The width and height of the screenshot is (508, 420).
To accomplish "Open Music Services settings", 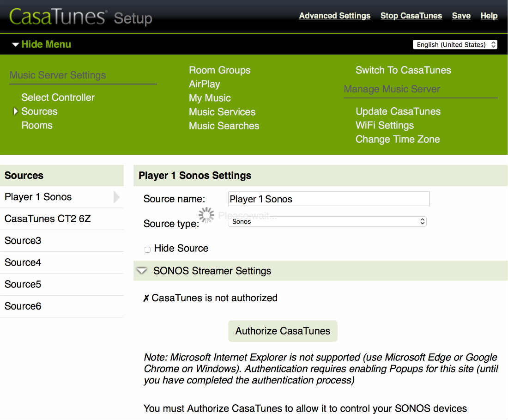I will (222, 112).
